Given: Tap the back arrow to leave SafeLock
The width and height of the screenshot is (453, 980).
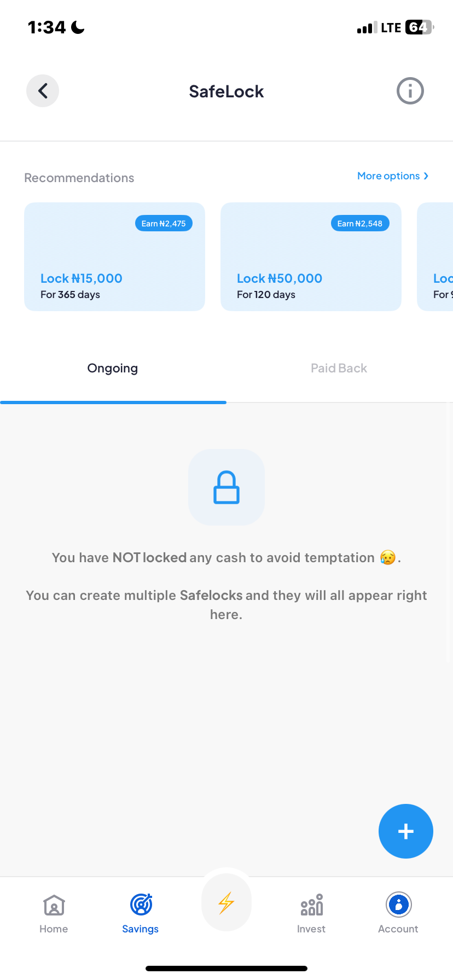Looking at the screenshot, I should tap(42, 91).
